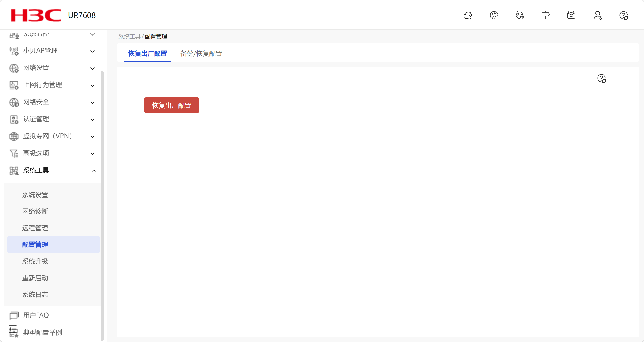Open 系统设置 in the sidebar submenu

coord(35,195)
